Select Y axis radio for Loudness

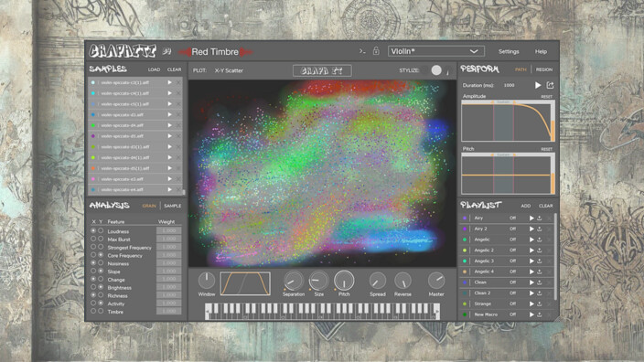(x=101, y=231)
